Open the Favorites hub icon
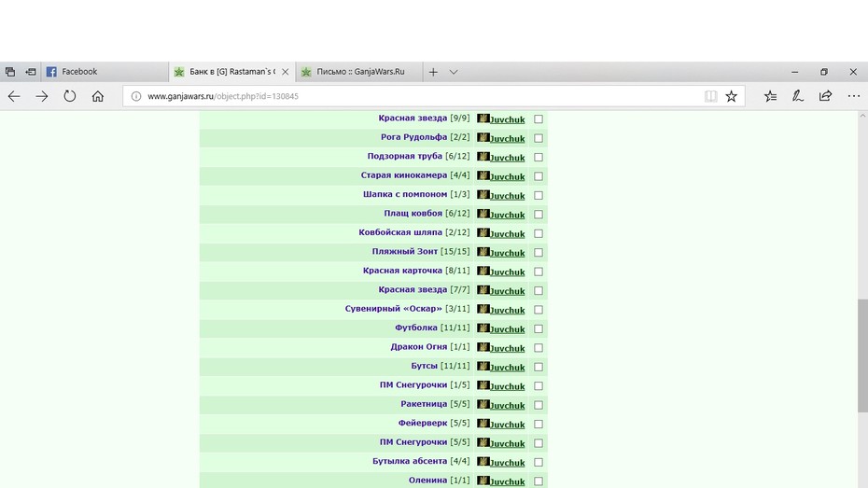The image size is (868, 488). 770,96
